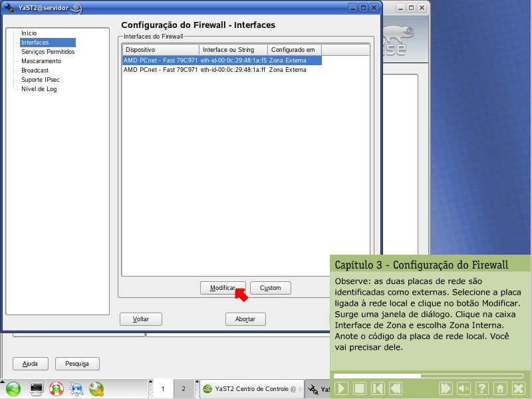Open the help lifebuoy icon in taskbar
The width and height of the screenshot is (532, 399).
point(57,388)
